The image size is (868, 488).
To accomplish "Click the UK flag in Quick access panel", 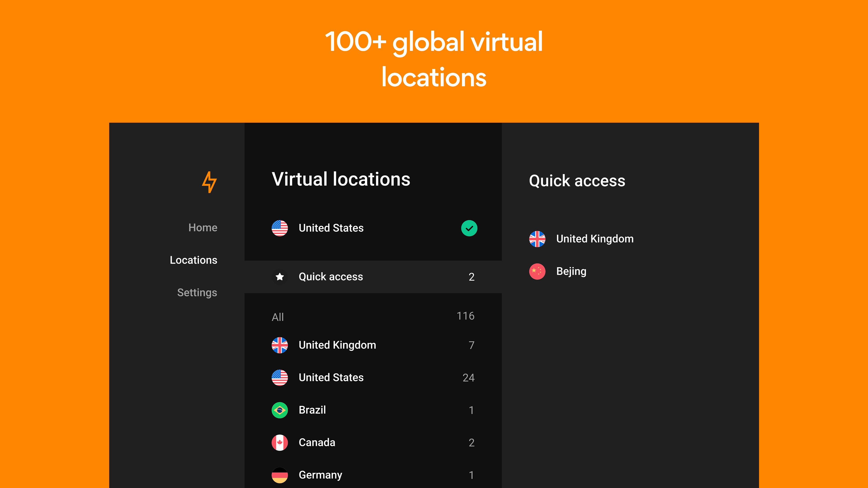I will (x=538, y=239).
